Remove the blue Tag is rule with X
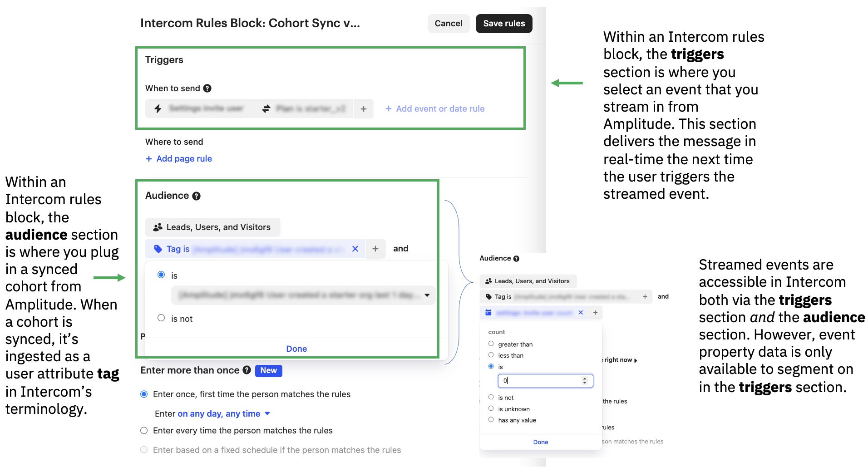 (x=355, y=249)
